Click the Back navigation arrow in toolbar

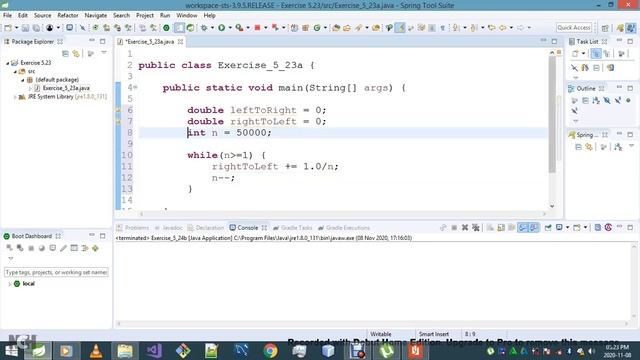coord(502,28)
